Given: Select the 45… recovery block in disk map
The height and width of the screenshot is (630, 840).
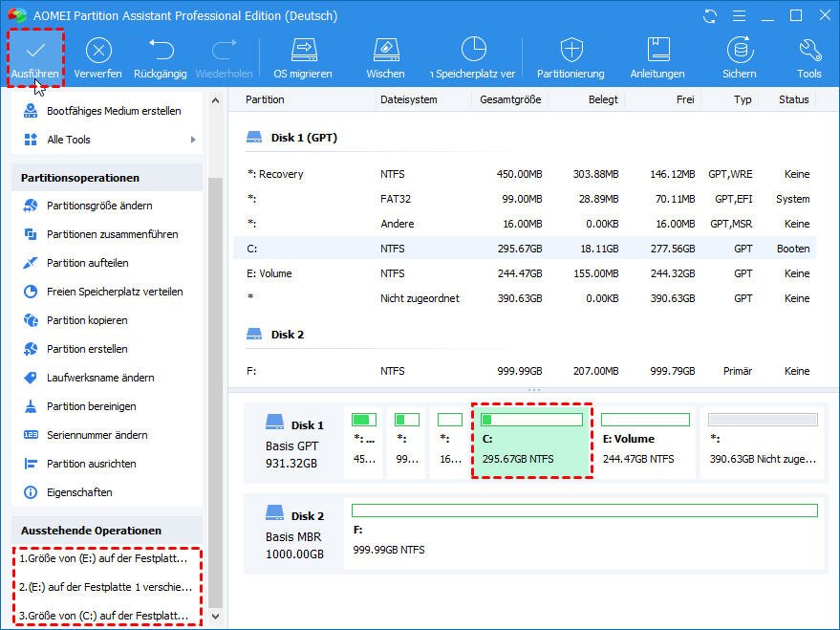Looking at the screenshot, I should [364, 441].
